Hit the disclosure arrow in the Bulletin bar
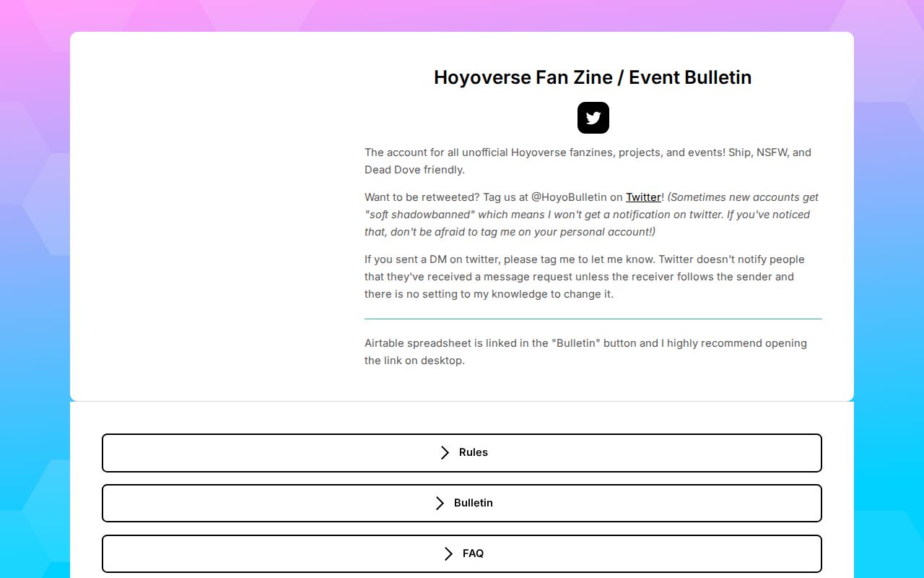Image resolution: width=924 pixels, height=578 pixels. (x=440, y=503)
